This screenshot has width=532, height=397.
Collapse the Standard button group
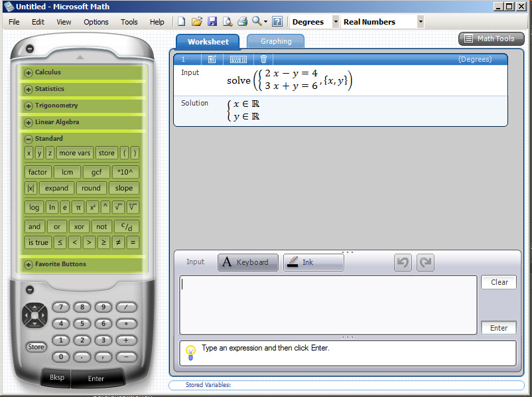pos(29,139)
